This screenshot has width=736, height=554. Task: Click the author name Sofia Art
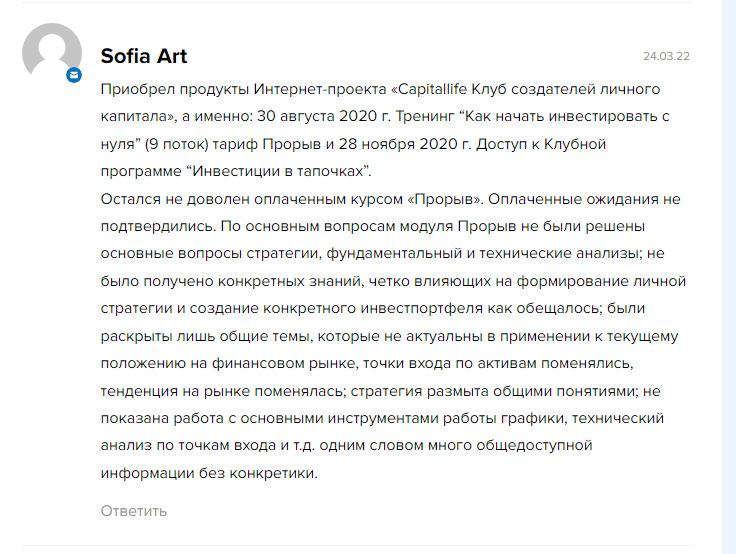coord(144,56)
